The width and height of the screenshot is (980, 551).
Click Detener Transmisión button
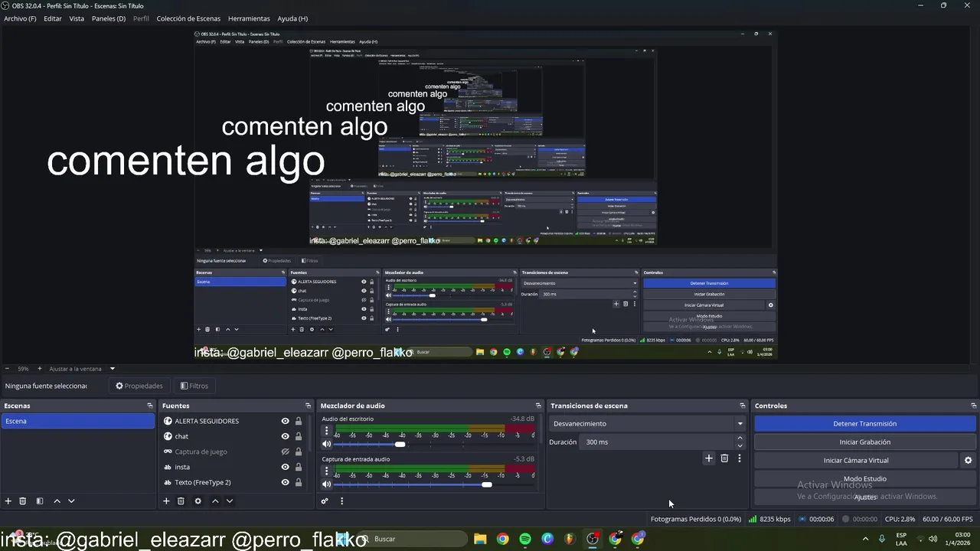click(x=865, y=423)
